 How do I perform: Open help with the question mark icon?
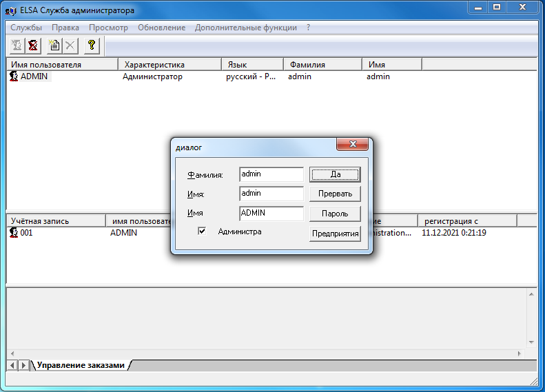pos(92,45)
